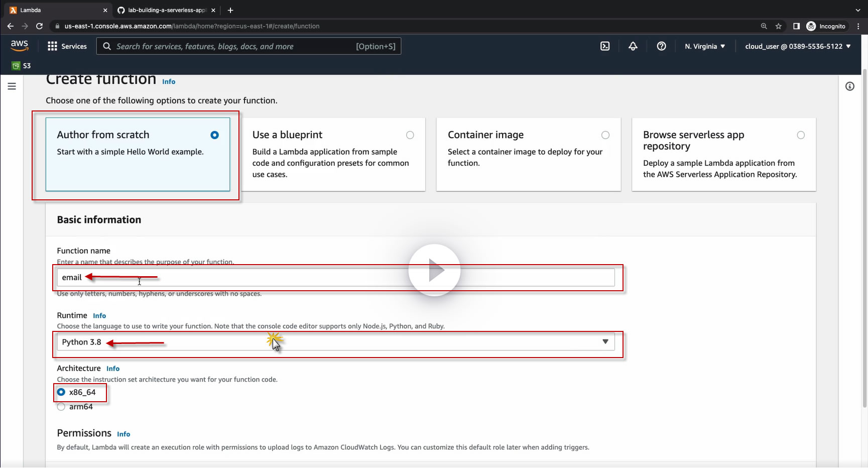
Task: Open Info link next to Architecture
Action: point(113,369)
